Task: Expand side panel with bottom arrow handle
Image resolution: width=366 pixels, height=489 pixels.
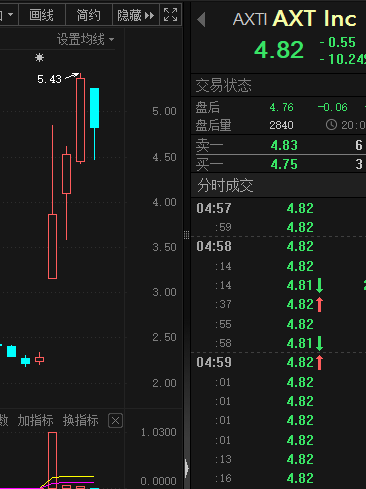Action: point(187,468)
